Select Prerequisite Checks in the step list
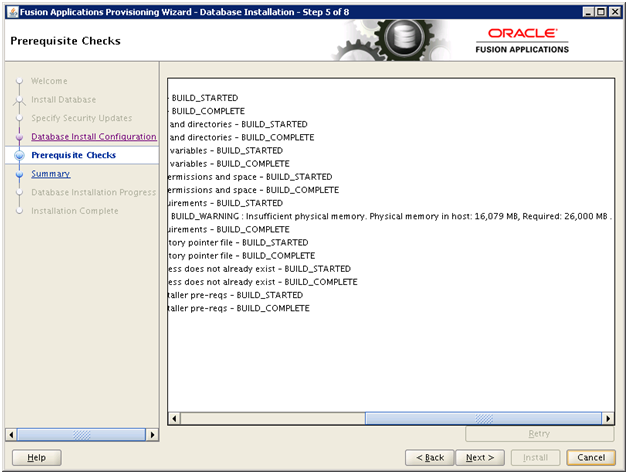 tap(74, 155)
